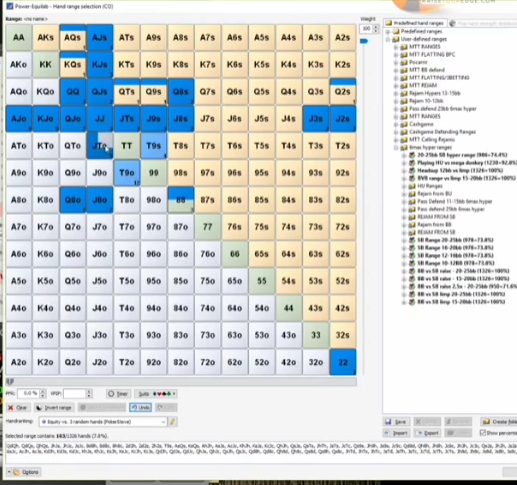The width and height of the screenshot is (517, 485).
Task: Click the Rejam from BU folder icon
Action: (412, 194)
